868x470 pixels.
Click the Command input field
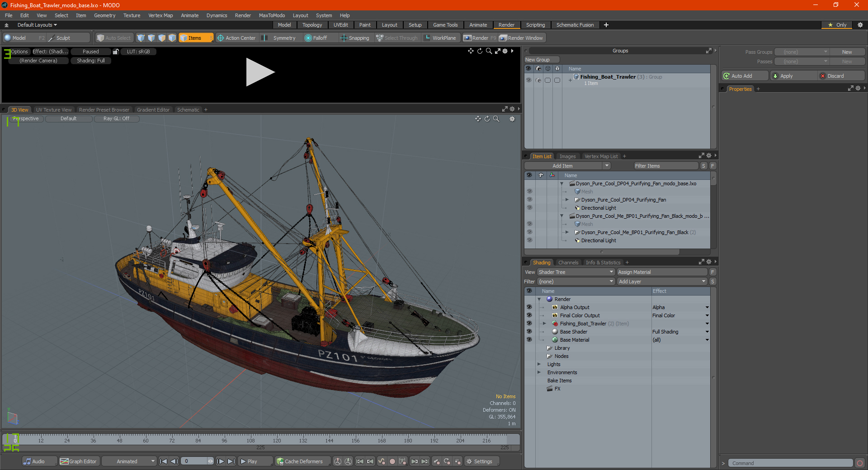click(x=790, y=463)
